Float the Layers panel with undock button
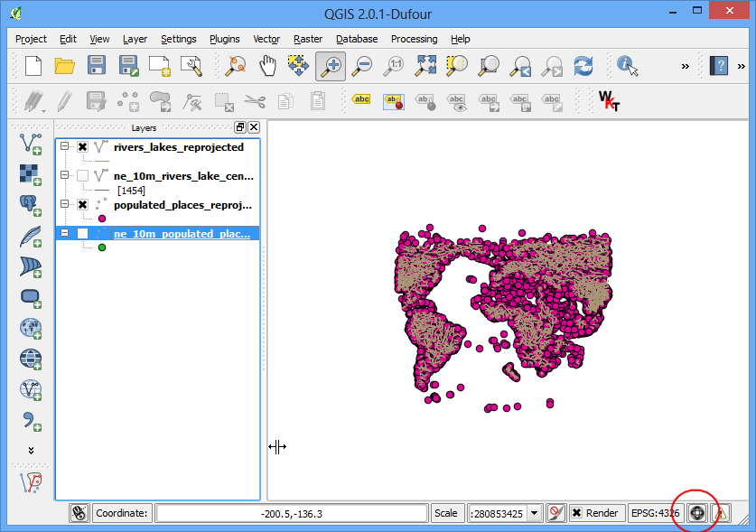 [x=239, y=127]
